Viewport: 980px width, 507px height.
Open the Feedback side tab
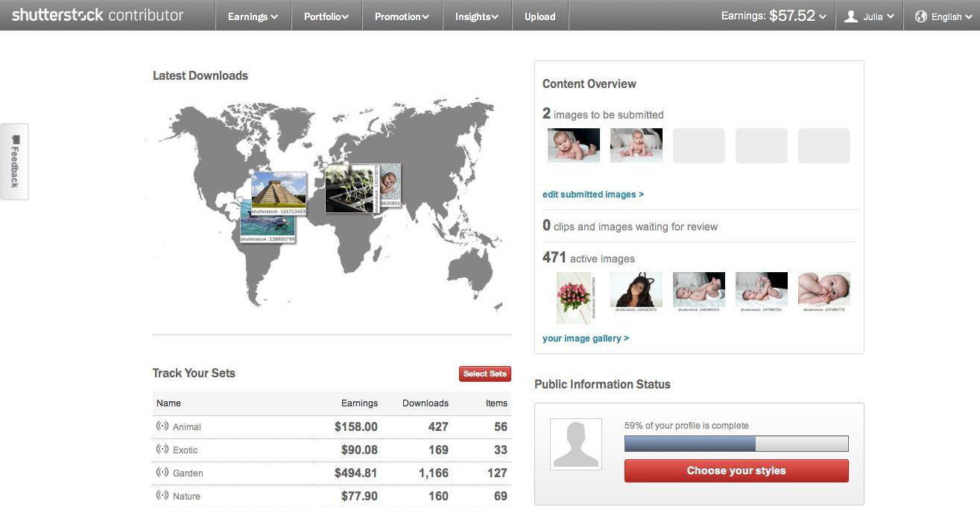pos(15,161)
